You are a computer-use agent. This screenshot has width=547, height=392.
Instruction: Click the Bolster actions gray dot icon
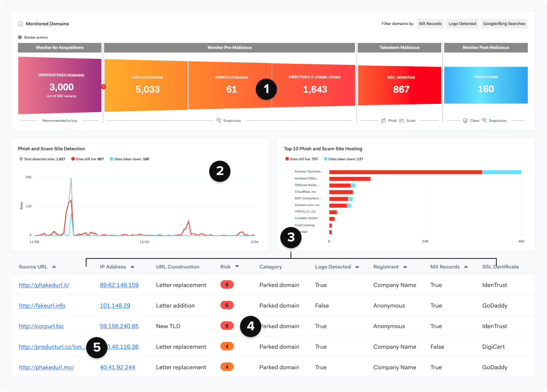point(20,37)
